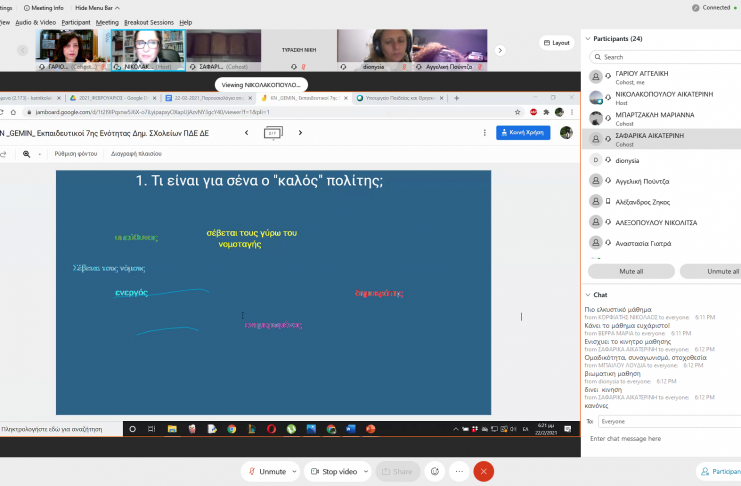The height and width of the screenshot is (486, 741).
Task: Toggle Stop video button
Action: tap(332, 471)
